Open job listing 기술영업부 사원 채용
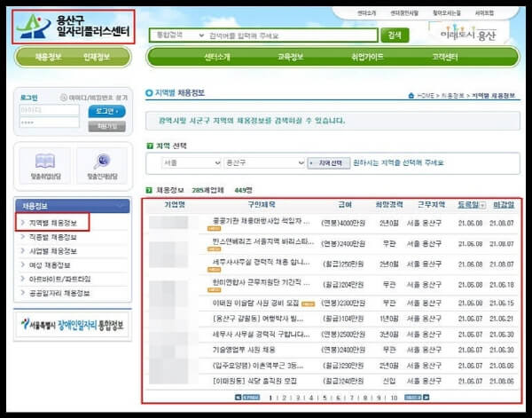 point(244,350)
